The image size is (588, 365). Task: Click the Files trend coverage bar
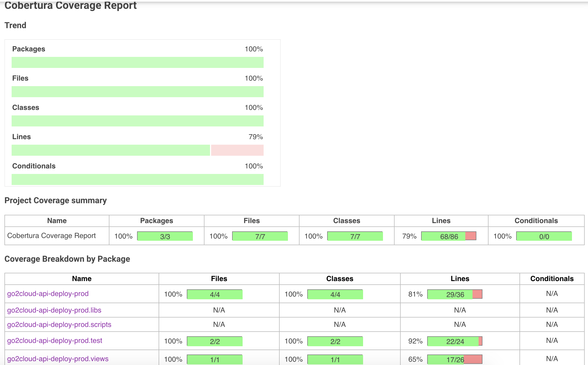coord(137,92)
